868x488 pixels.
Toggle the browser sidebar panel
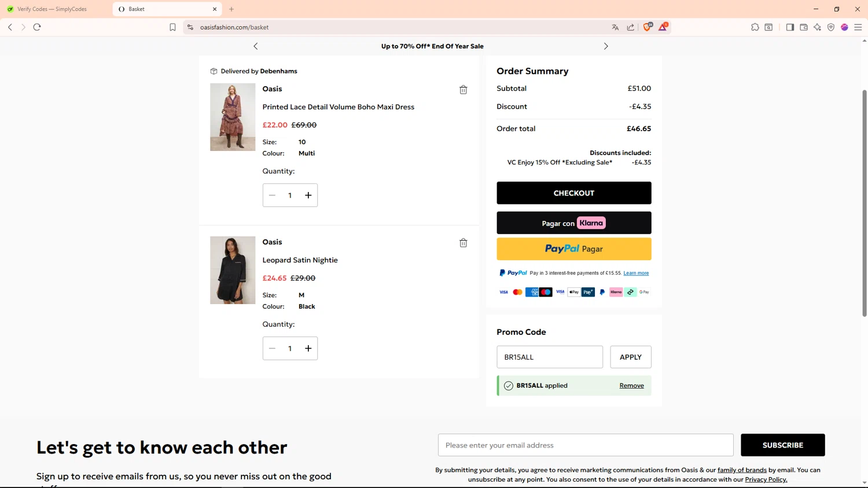[790, 27]
